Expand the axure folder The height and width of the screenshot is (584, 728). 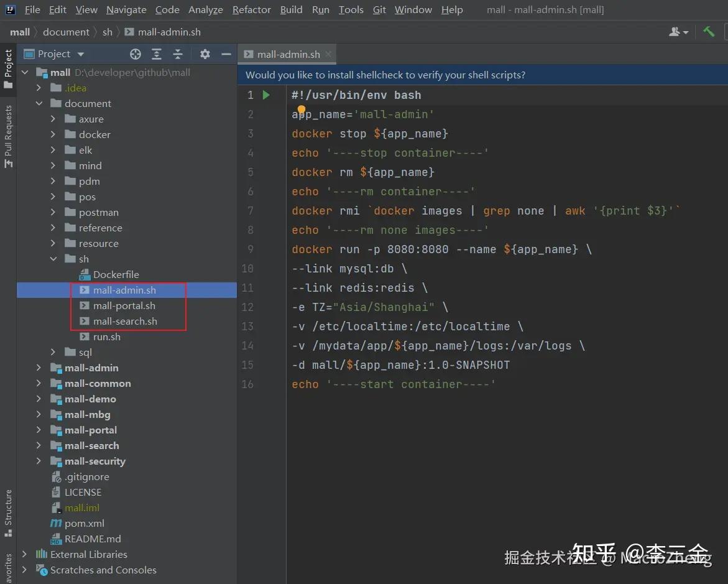[x=53, y=119]
